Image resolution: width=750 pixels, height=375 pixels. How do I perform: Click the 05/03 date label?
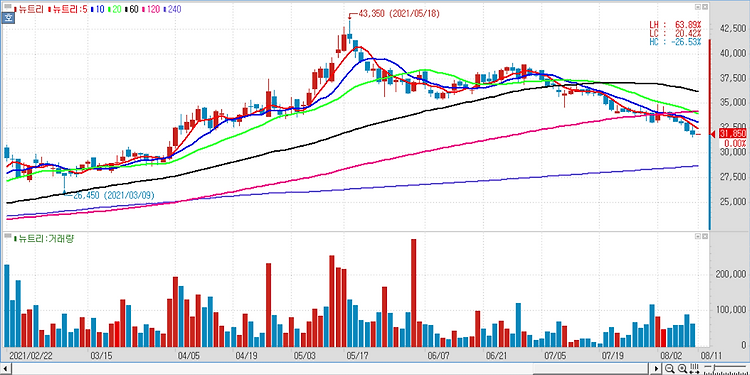[x=304, y=355]
